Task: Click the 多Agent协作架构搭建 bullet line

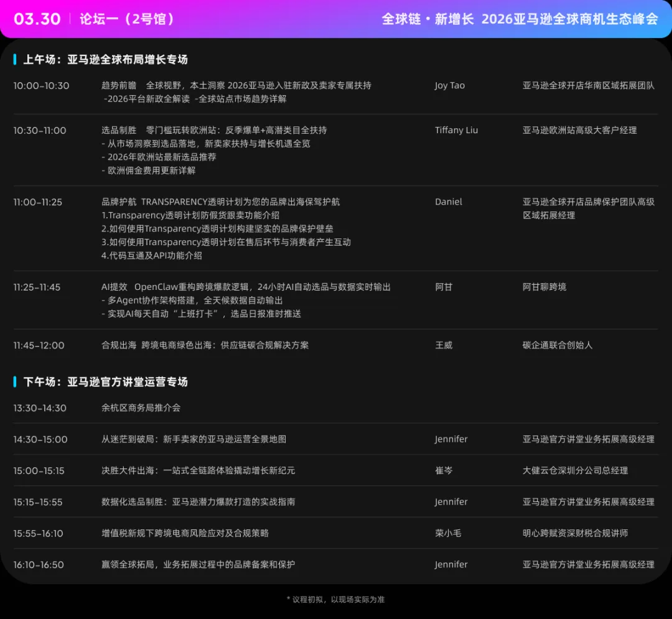Action: point(192,300)
